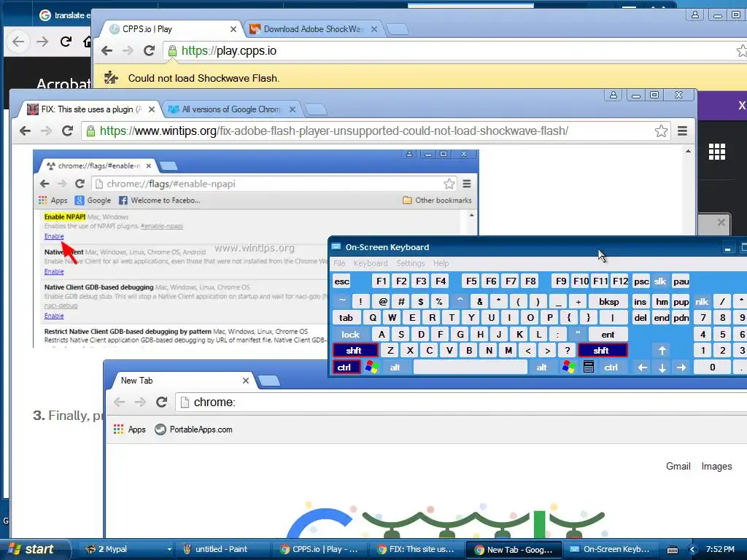Reload the wintips.org page
This screenshot has width=747, height=560.
tap(67, 131)
